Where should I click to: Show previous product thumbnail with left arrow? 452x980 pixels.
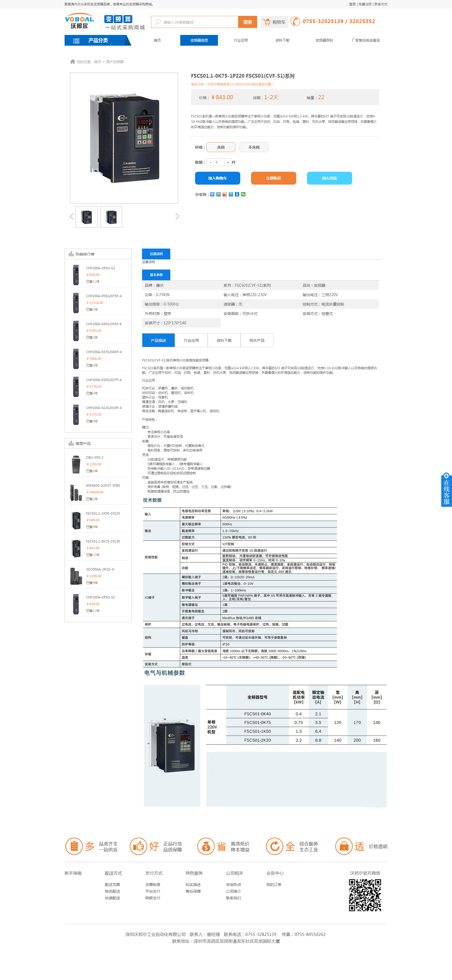(x=72, y=217)
